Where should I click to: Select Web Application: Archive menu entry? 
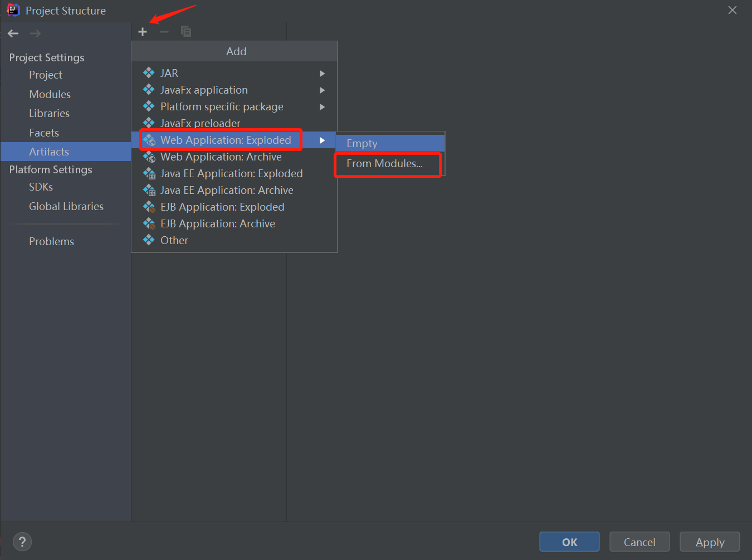click(x=235, y=157)
